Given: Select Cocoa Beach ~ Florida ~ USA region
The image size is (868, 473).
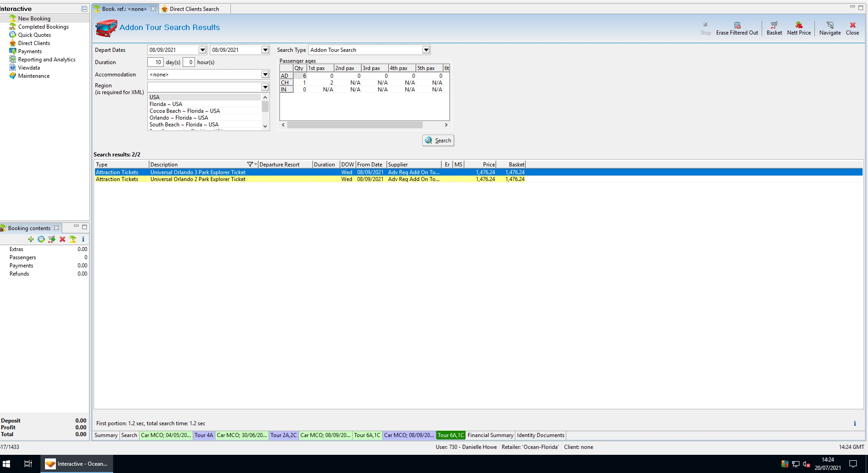Looking at the screenshot, I should coord(205,111).
